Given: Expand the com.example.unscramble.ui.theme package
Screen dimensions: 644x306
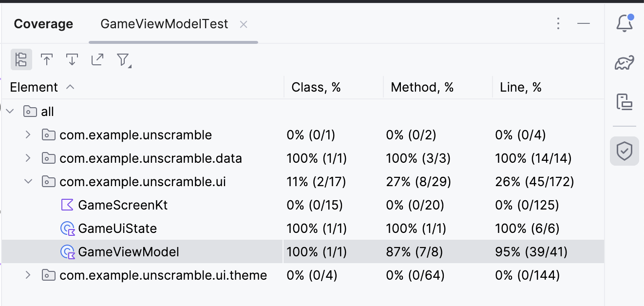Looking at the screenshot, I should pos(28,275).
